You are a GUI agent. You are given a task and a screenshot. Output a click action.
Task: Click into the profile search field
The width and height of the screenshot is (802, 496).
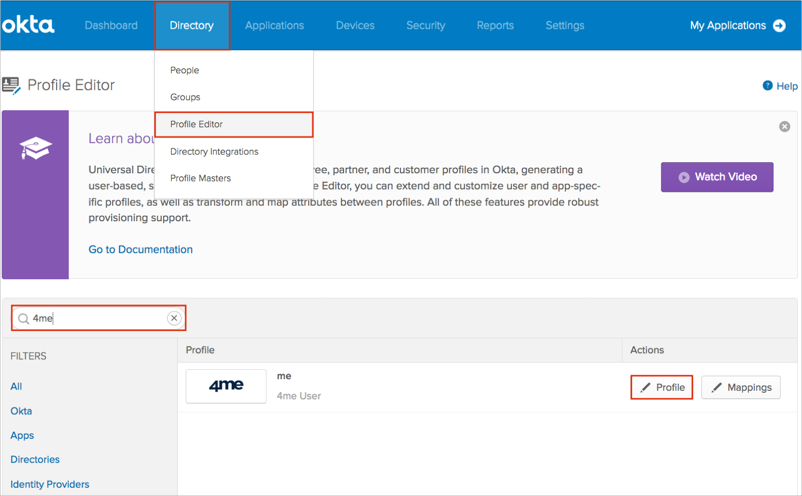(x=95, y=318)
